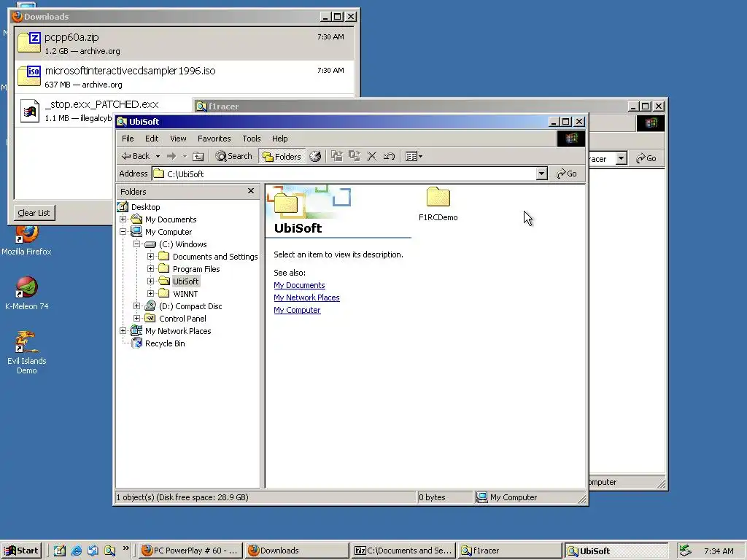The image size is (747, 560).
Task: Open the View menu
Action: [178, 139]
